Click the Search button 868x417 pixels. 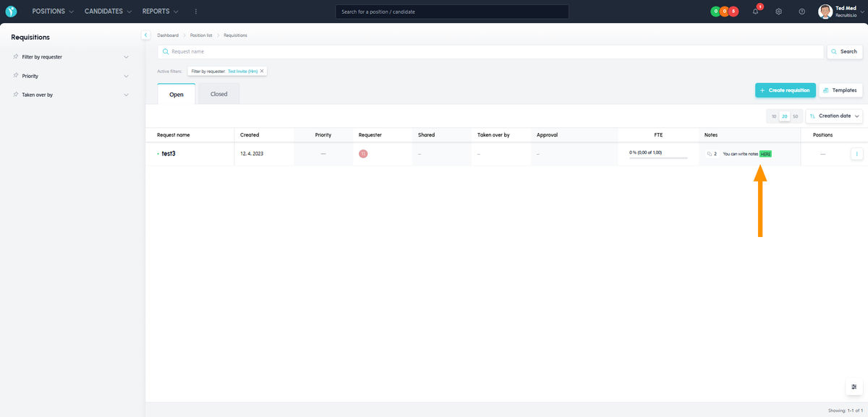(844, 51)
